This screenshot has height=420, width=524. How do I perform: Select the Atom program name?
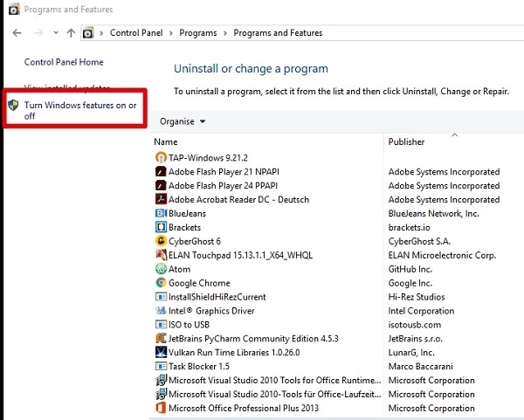(x=179, y=269)
